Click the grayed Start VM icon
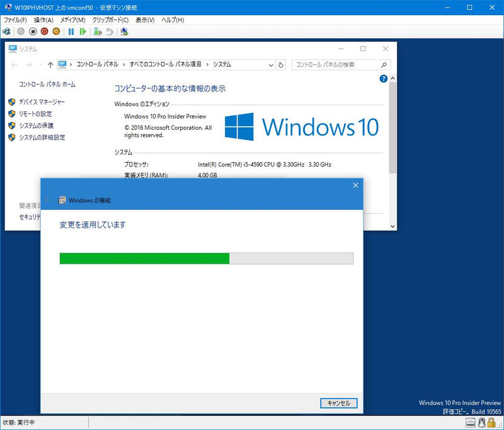The width and height of the screenshot is (504, 430). (x=21, y=32)
